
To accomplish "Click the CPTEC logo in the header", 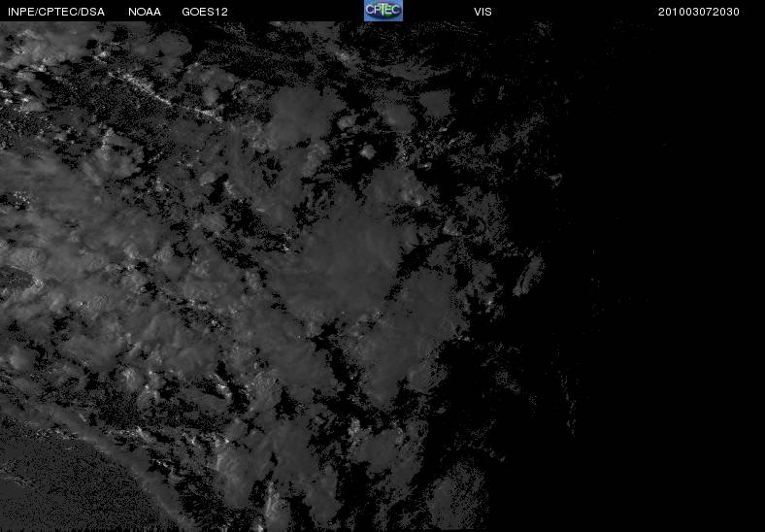I will coord(383,11).
